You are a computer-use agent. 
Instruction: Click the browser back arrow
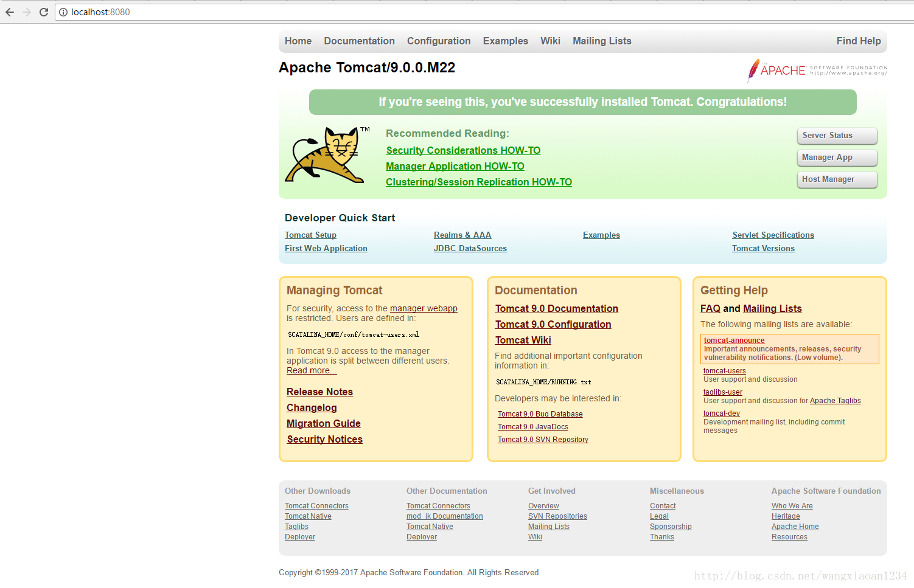point(10,12)
